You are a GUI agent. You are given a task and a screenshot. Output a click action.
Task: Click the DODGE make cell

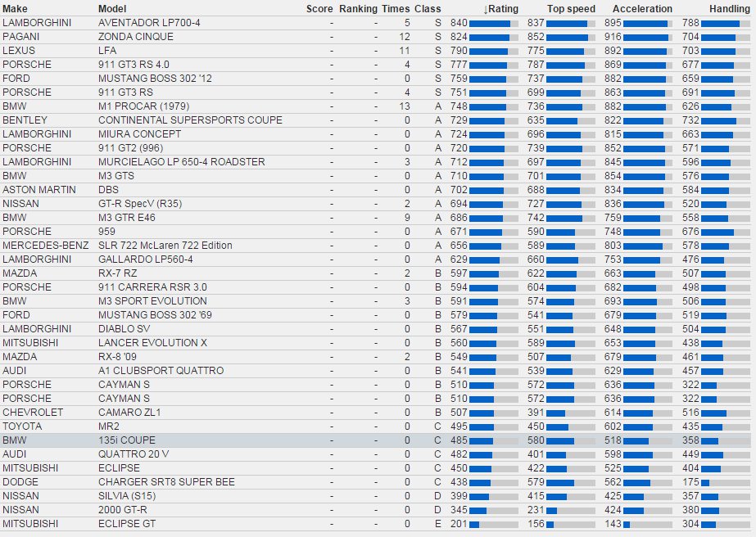pyautogui.click(x=20, y=482)
